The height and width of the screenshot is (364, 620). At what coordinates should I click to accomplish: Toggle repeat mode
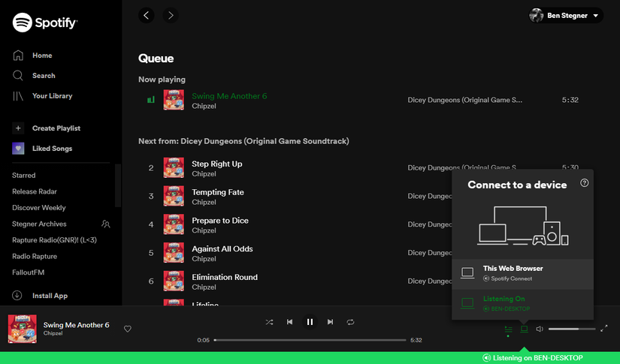coord(350,322)
